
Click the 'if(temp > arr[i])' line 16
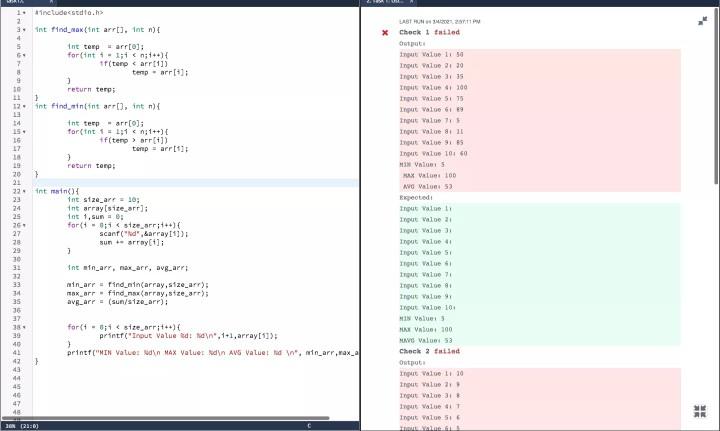tap(134, 140)
